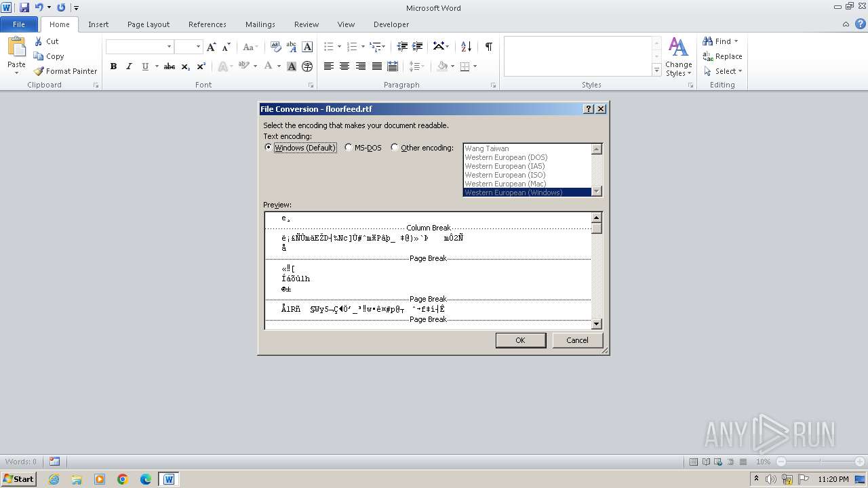Expand the Styles gallery More arrow
The image size is (868, 488).
click(656, 70)
